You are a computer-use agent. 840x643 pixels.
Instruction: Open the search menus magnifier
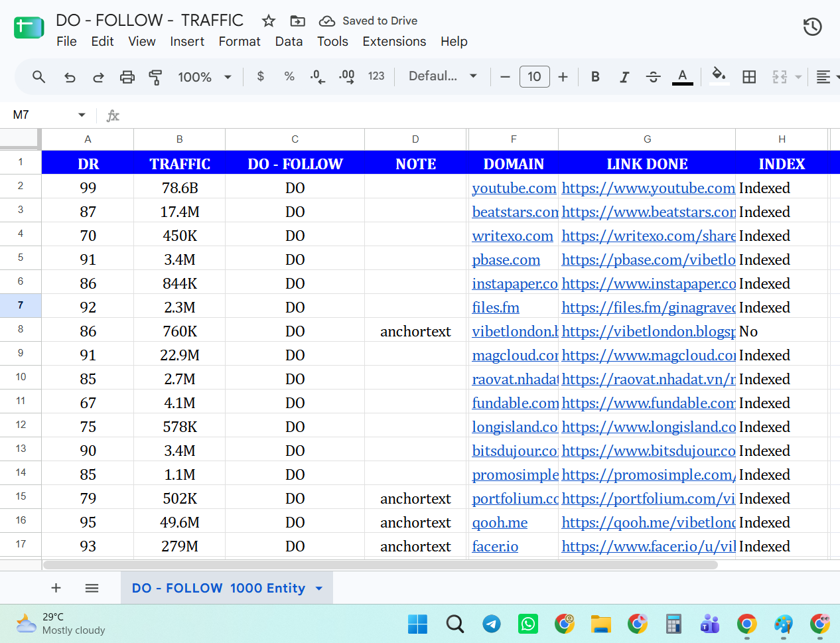click(38, 77)
